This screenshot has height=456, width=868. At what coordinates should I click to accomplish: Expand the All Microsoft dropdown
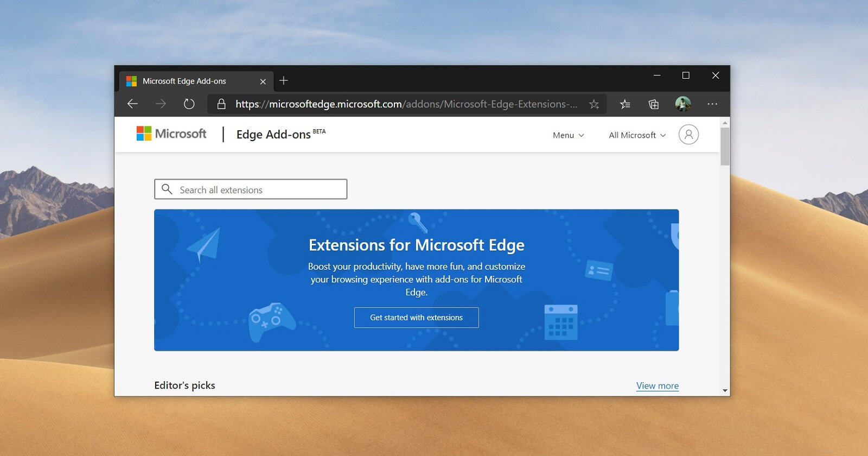point(637,135)
